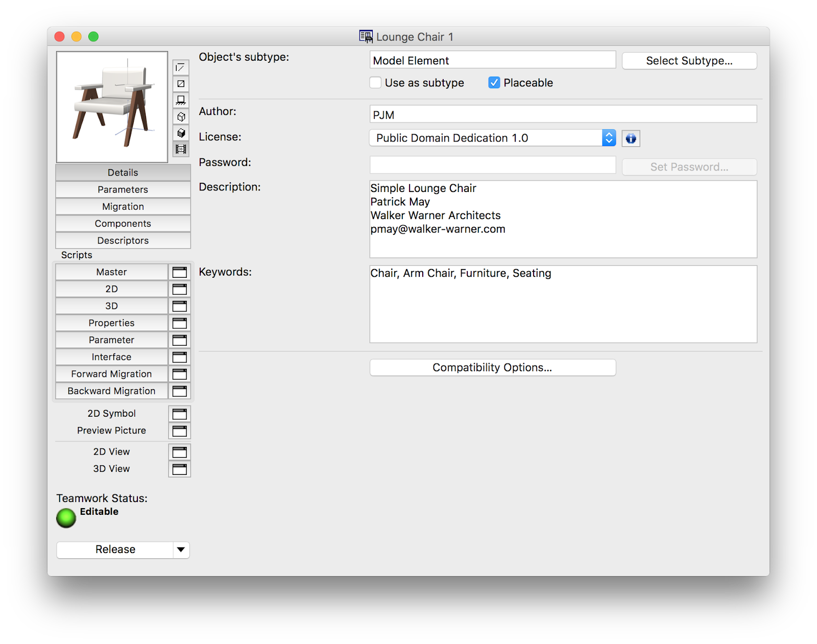This screenshot has height=644, width=817.
Task: Select the preview picture filmstrip icon
Action: (x=181, y=149)
